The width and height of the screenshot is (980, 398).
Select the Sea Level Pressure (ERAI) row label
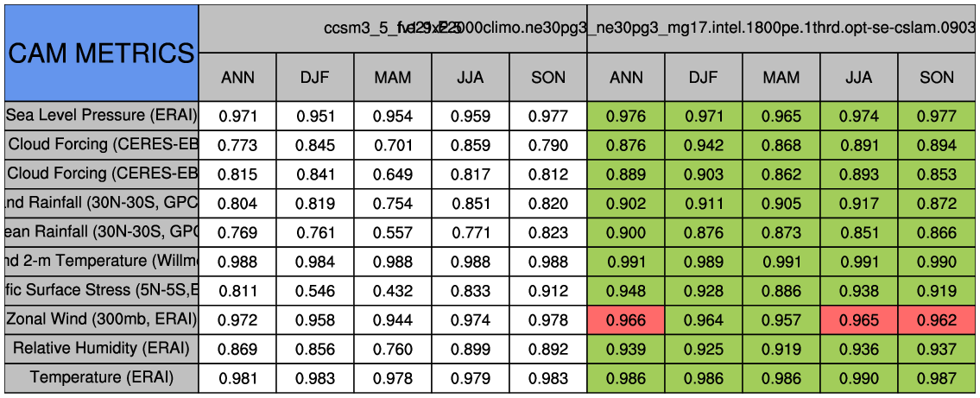tap(101, 116)
